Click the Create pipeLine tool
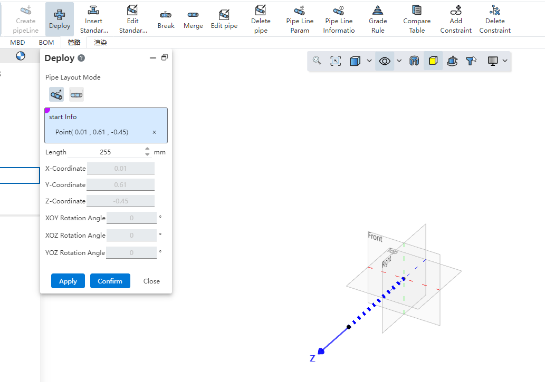Viewport: 545px width, 382px height. click(25, 19)
